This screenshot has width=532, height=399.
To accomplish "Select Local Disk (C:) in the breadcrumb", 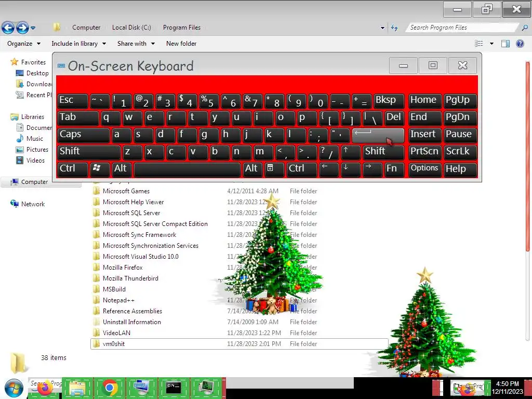I will (x=131, y=28).
